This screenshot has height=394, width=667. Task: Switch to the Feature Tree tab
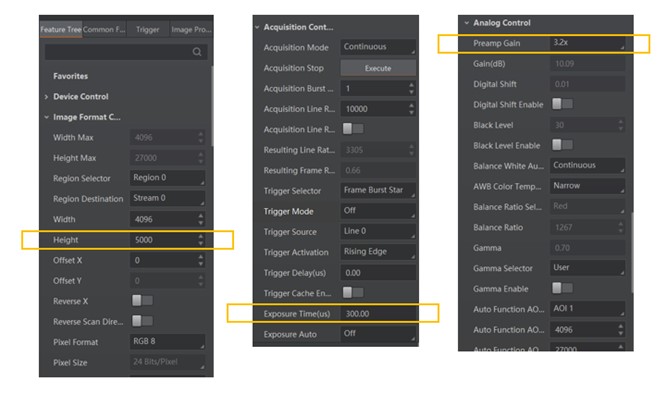[x=61, y=29]
